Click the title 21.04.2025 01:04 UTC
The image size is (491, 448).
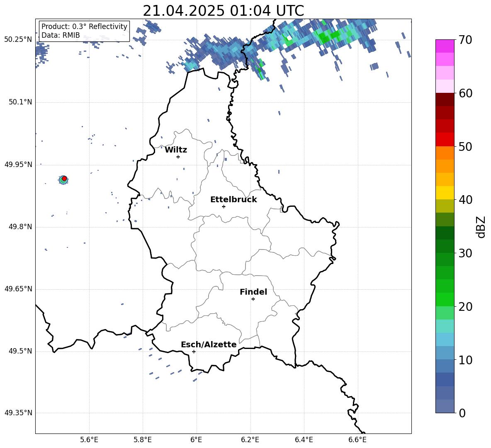[x=223, y=11]
